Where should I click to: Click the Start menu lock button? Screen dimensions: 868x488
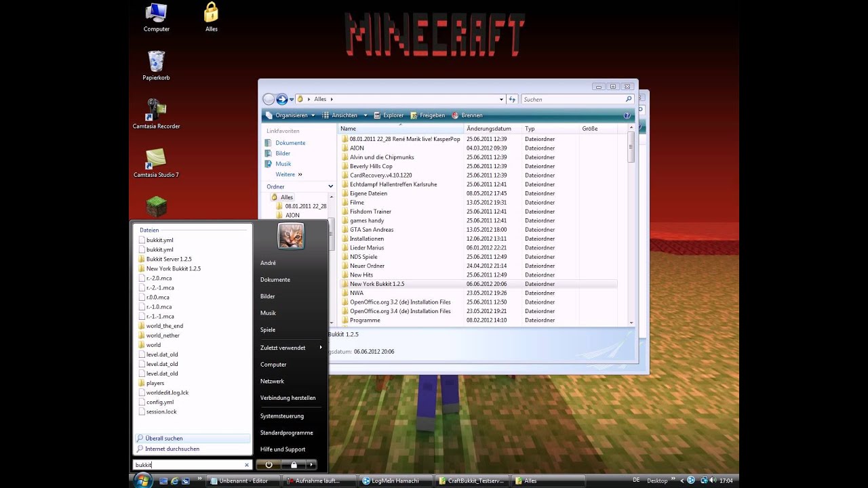tap(294, 465)
